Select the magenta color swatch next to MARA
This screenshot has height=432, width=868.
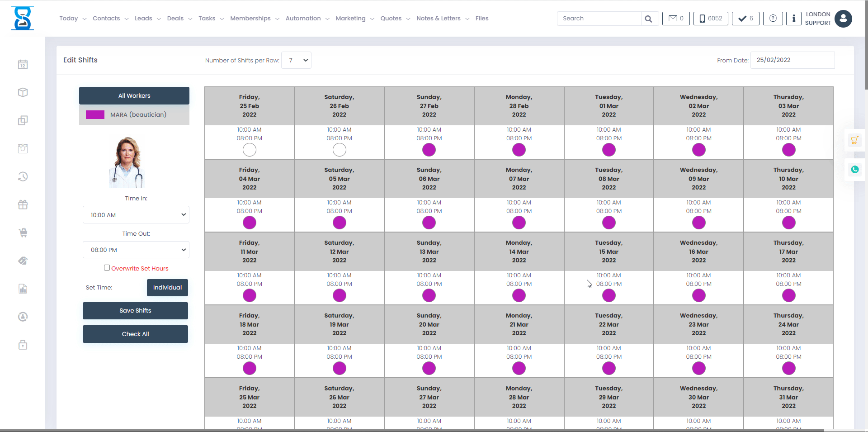coord(95,114)
